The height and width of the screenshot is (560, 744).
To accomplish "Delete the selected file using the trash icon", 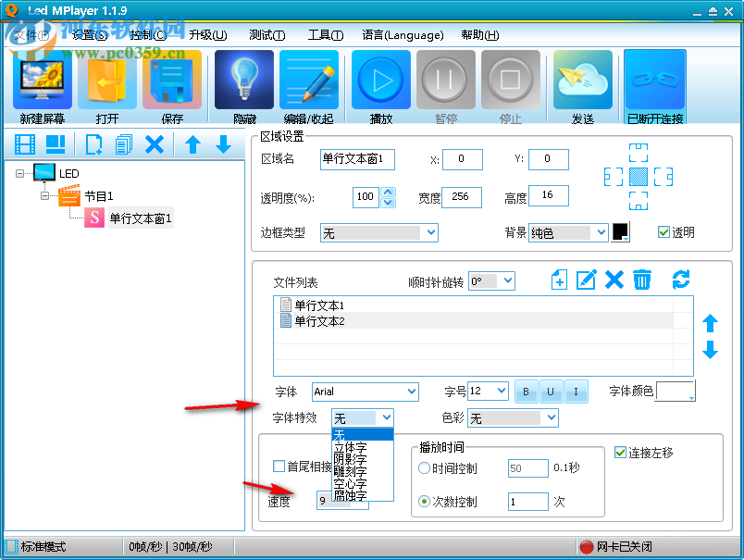I will 642,280.
